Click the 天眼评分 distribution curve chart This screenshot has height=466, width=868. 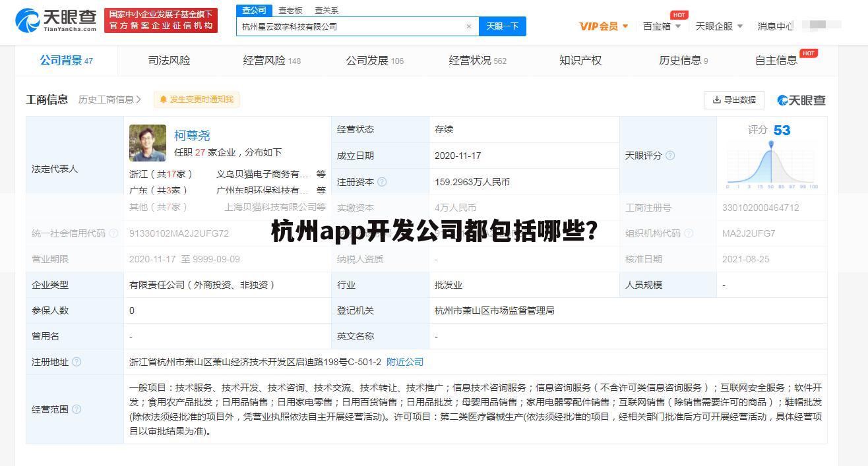point(772,163)
